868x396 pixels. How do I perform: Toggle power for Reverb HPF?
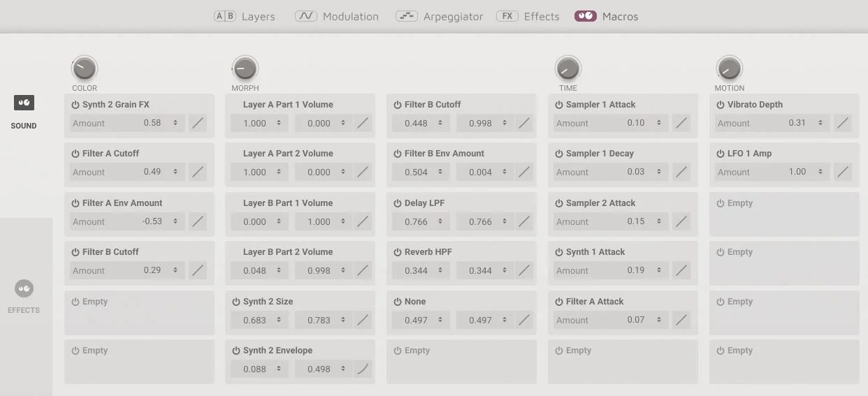(398, 252)
